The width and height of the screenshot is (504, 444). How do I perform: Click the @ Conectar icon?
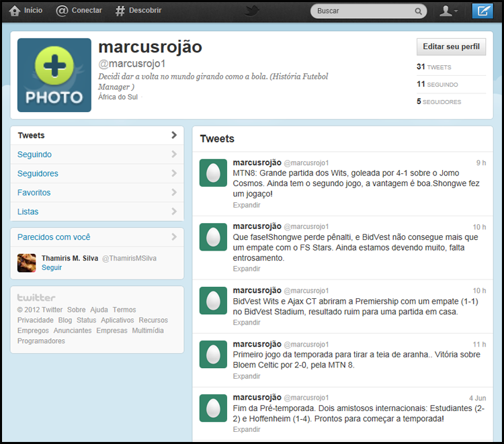click(62, 11)
